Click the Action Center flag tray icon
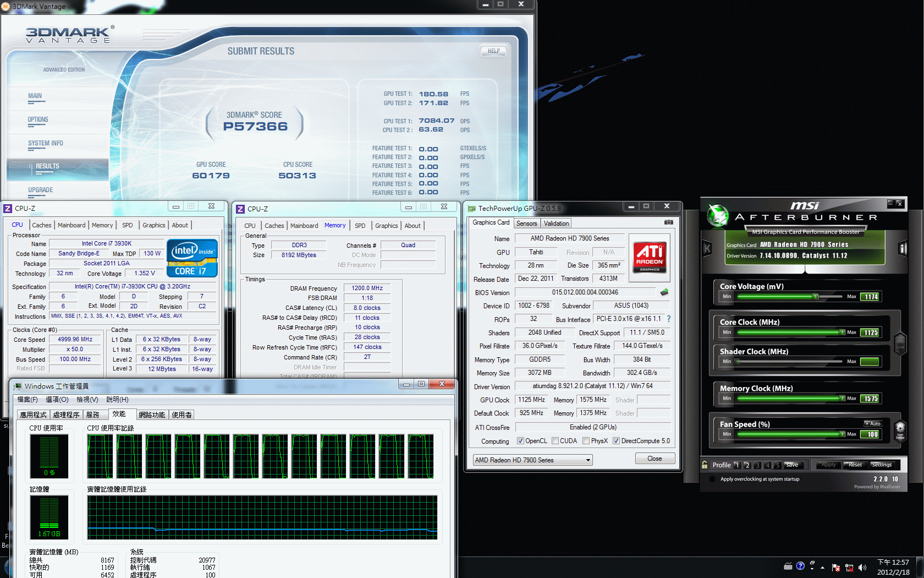Viewport: 924px width, 578px height. (836, 567)
